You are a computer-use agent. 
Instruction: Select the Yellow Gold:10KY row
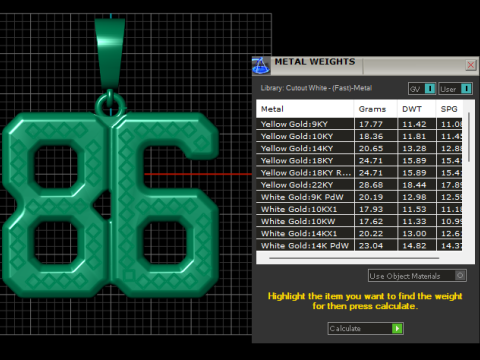359,136
